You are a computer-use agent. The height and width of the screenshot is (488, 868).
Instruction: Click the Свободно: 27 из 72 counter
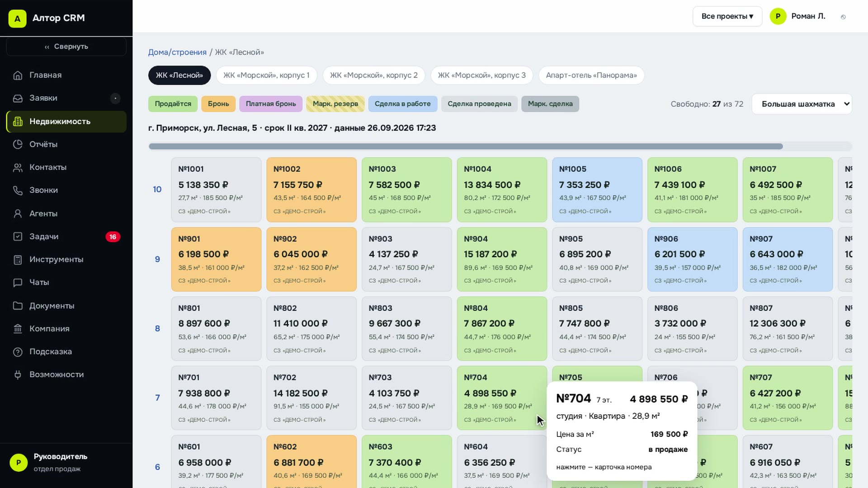(x=707, y=104)
